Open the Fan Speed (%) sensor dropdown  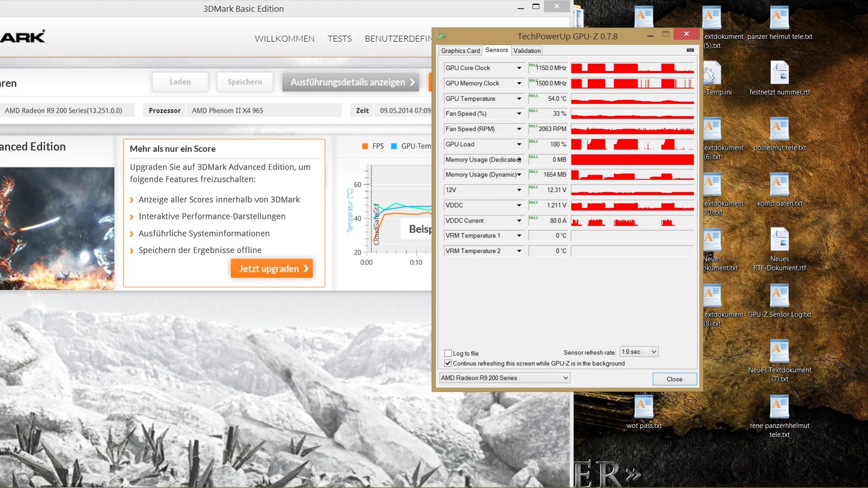point(519,114)
